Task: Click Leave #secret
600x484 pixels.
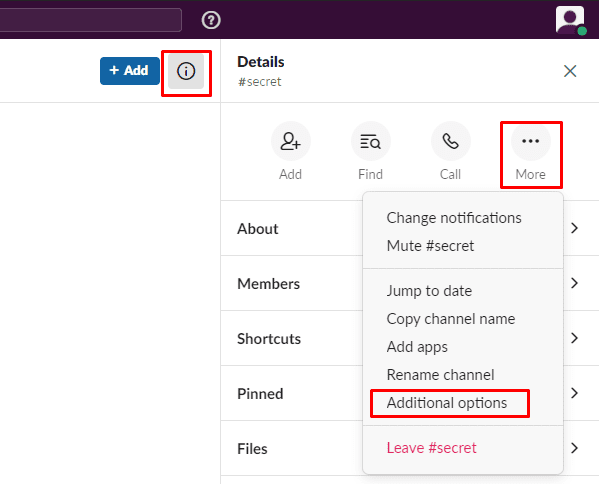Action: [431, 448]
